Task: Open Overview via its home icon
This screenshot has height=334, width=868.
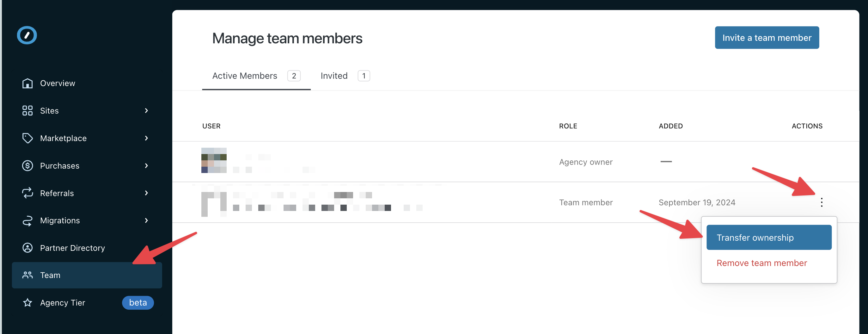Action: pyautogui.click(x=27, y=83)
